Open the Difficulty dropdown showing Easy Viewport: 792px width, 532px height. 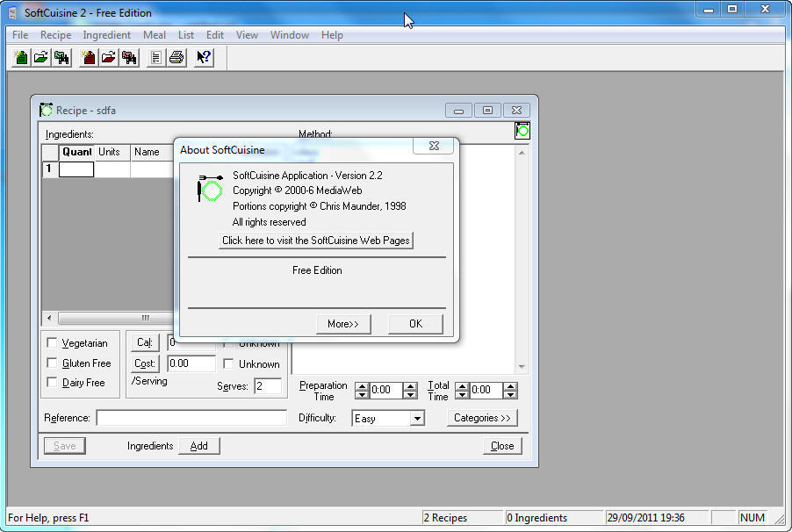[417, 419]
